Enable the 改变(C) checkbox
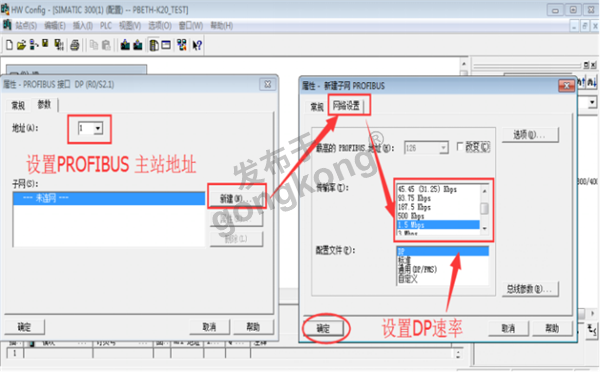 pyautogui.click(x=460, y=147)
